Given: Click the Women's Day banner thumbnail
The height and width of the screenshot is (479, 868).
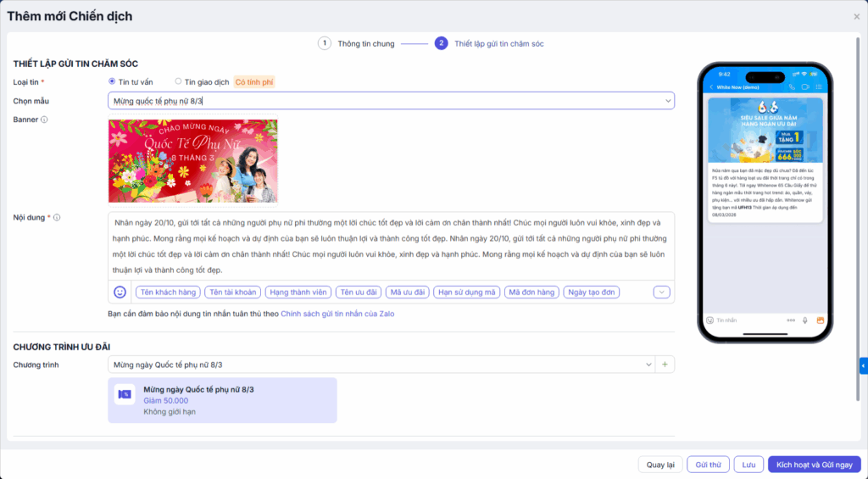Looking at the screenshot, I should coord(192,161).
